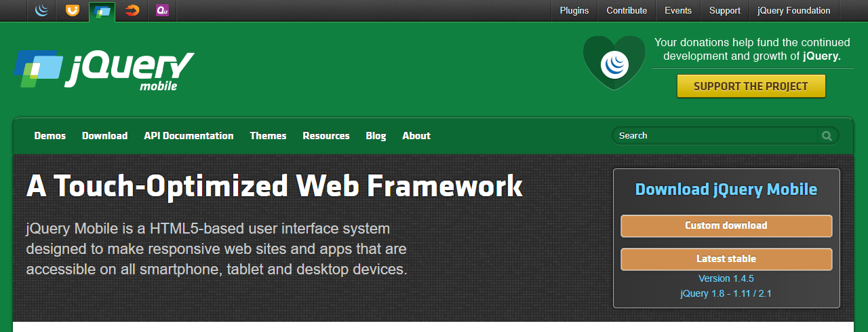Open the QUnit project icon
Screen dimensions: 868x332
[162, 10]
